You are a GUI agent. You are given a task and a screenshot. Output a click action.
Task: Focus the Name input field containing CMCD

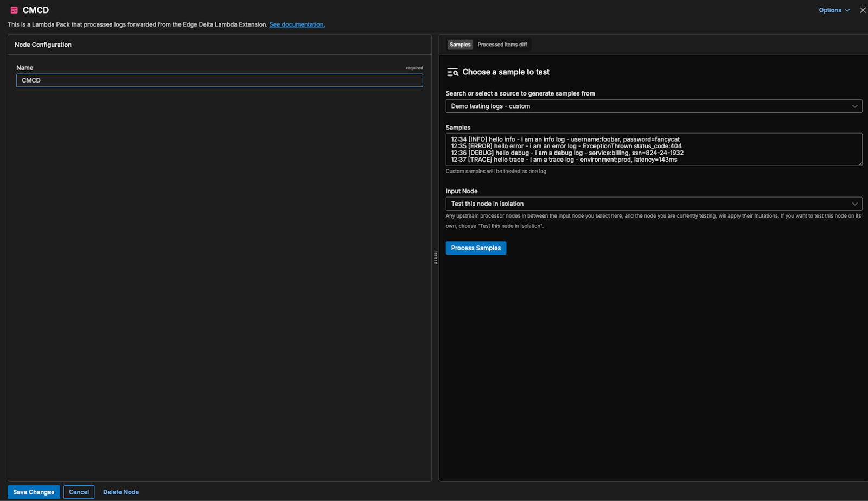(219, 80)
